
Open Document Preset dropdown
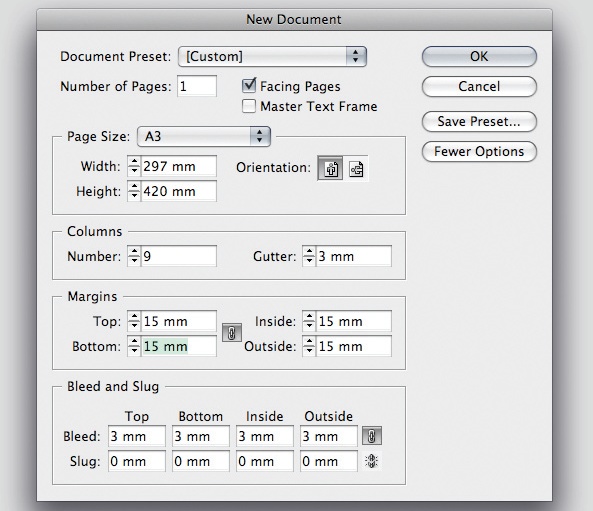point(272,56)
